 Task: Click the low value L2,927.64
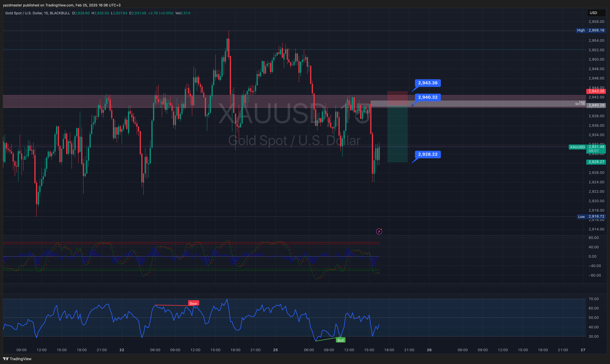[x=119, y=13]
